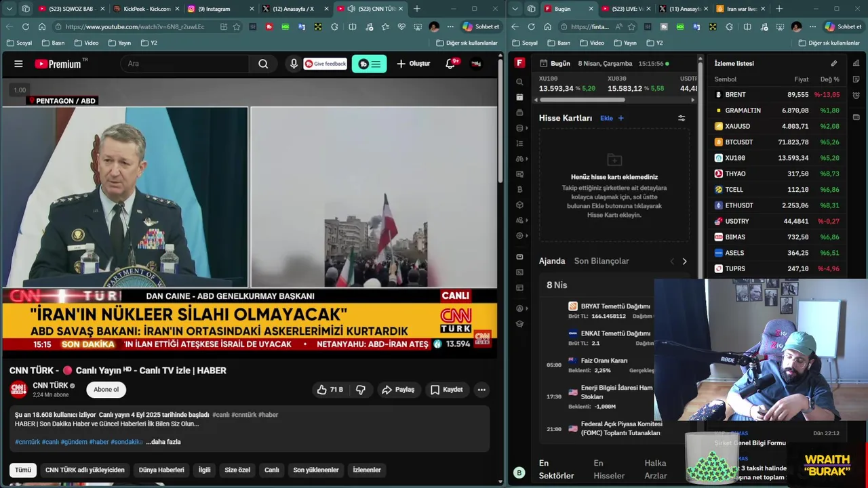The height and width of the screenshot is (488, 868).
Task: Toggle the teal list extension button on YouTube
Action: click(369, 64)
